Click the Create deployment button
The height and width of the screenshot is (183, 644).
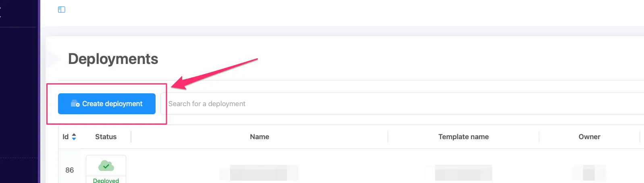(x=107, y=104)
